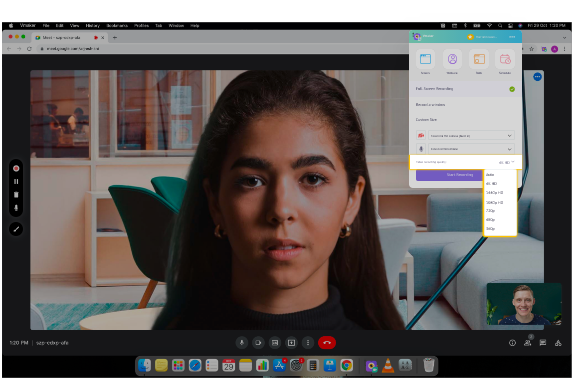
Task: Expand the webcam source dropdown
Action: click(x=471, y=136)
